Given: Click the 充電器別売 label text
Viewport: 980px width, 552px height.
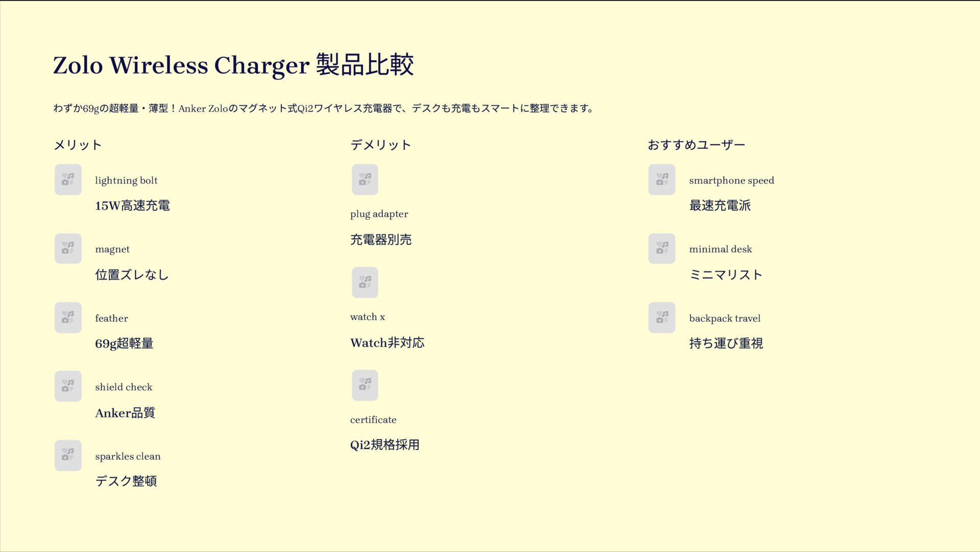Looking at the screenshot, I should [x=381, y=240].
